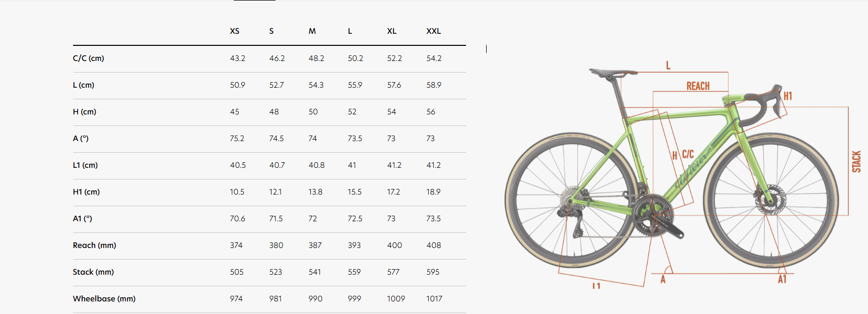Screen dimensions: 868x314
Task: Click the 374 reach value
Action: (236, 245)
